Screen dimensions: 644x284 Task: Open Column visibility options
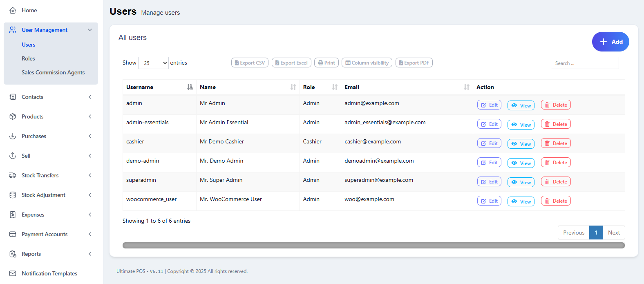(367, 63)
